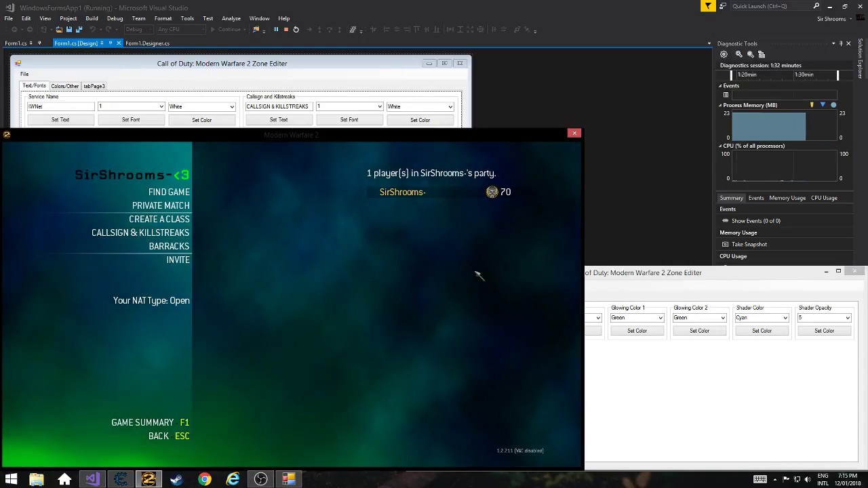
Task: Open the Visual Studio taskbar icon
Action: click(x=92, y=479)
